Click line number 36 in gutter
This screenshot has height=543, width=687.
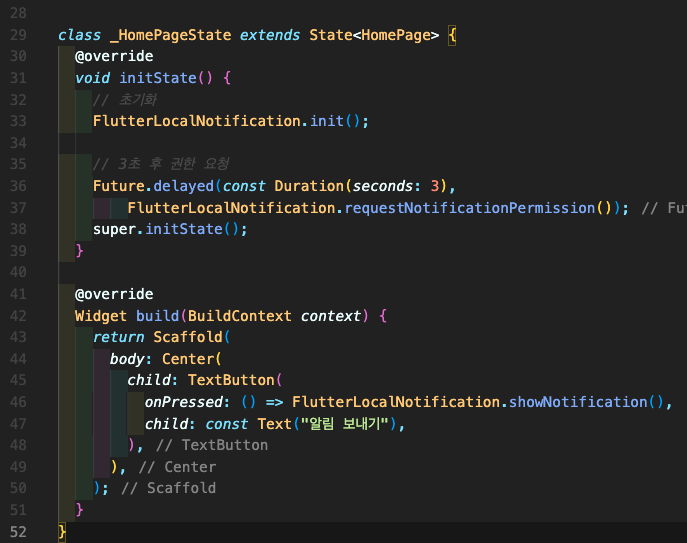pos(18,186)
